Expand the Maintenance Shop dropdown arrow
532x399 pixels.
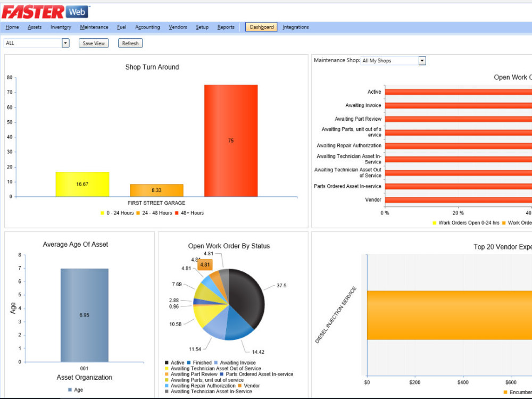(x=422, y=61)
